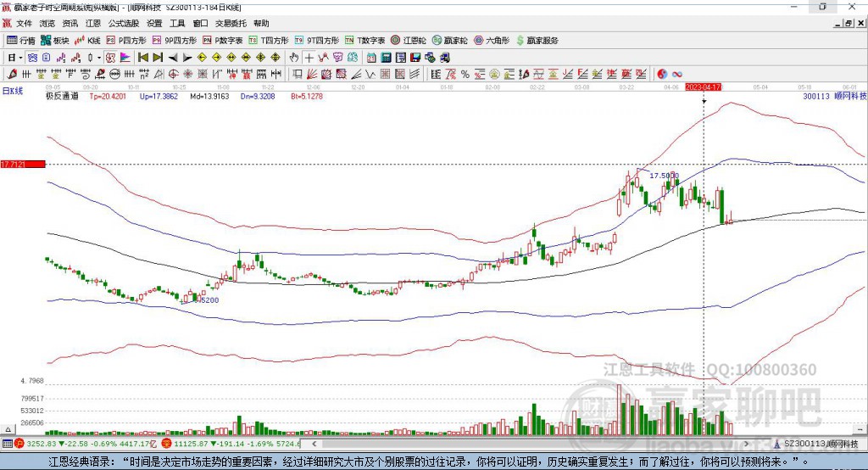Image resolution: width=868 pixels, height=470 pixels.
Task: Expand the 日 period dropdown arrow
Action: coord(20,58)
